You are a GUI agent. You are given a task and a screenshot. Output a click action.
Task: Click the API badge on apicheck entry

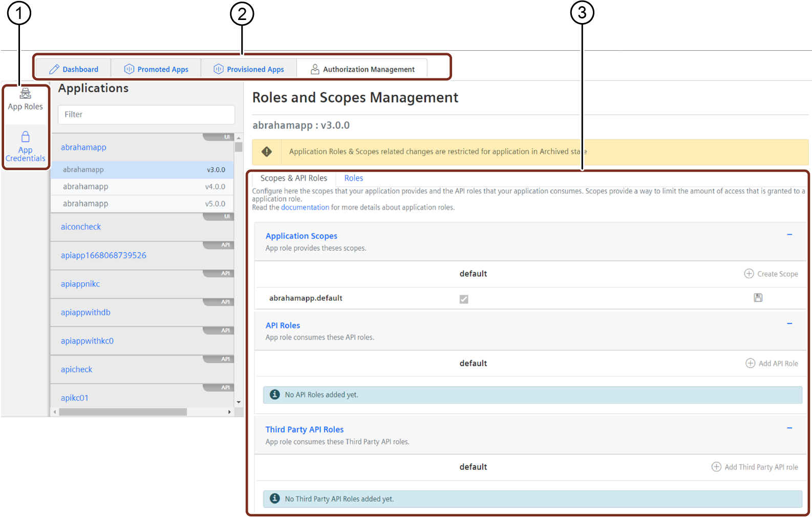point(219,359)
